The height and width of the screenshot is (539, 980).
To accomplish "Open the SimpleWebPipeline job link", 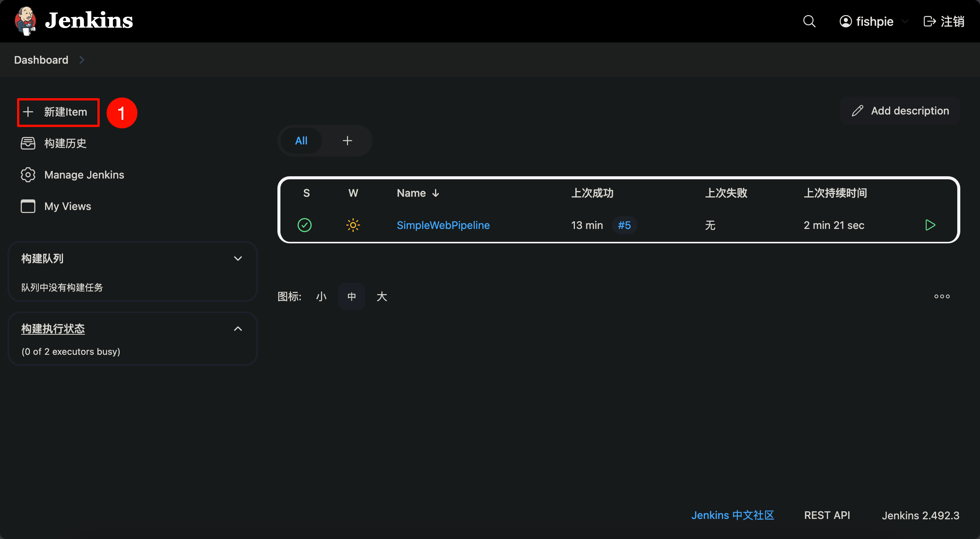I will click(443, 225).
